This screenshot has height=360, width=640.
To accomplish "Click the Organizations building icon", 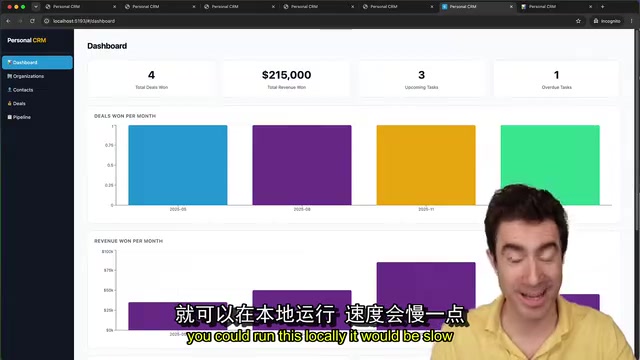I will (9, 76).
